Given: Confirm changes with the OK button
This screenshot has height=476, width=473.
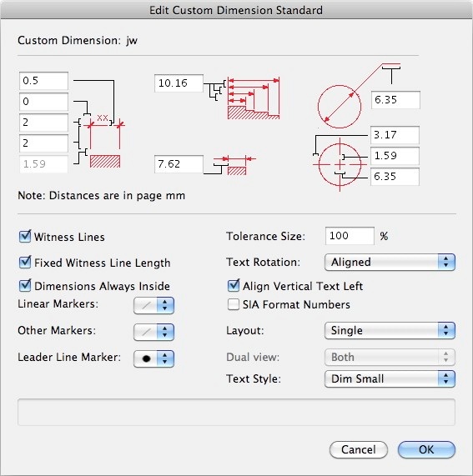Looking at the screenshot, I should (x=426, y=449).
